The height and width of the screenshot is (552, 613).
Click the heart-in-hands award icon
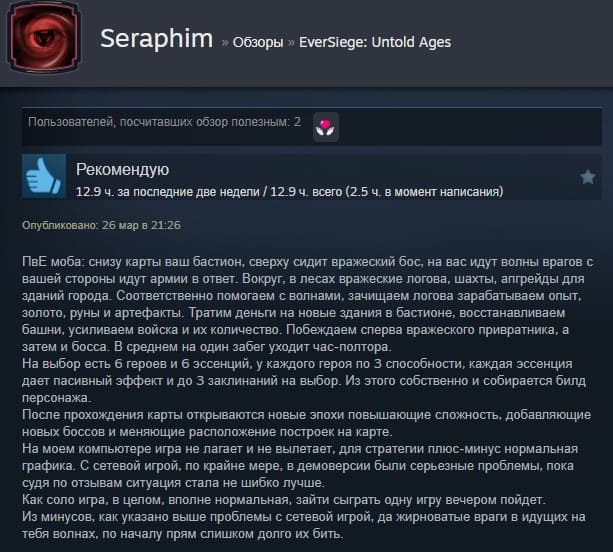pos(326,127)
